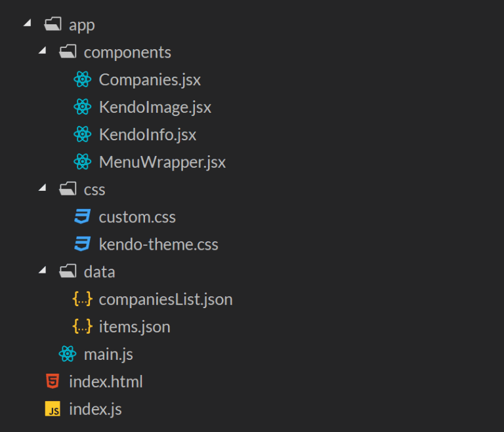The height and width of the screenshot is (432, 504).
Task: Open custom.css file
Action: 137,217
